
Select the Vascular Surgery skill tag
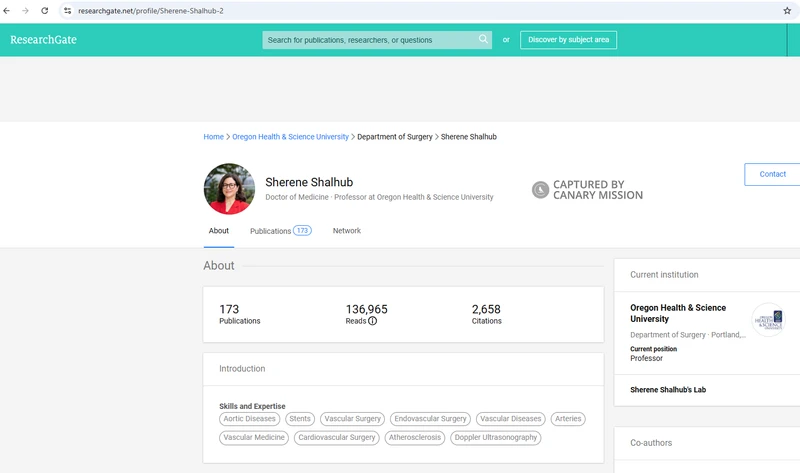pyautogui.click(x=353, y=419)
